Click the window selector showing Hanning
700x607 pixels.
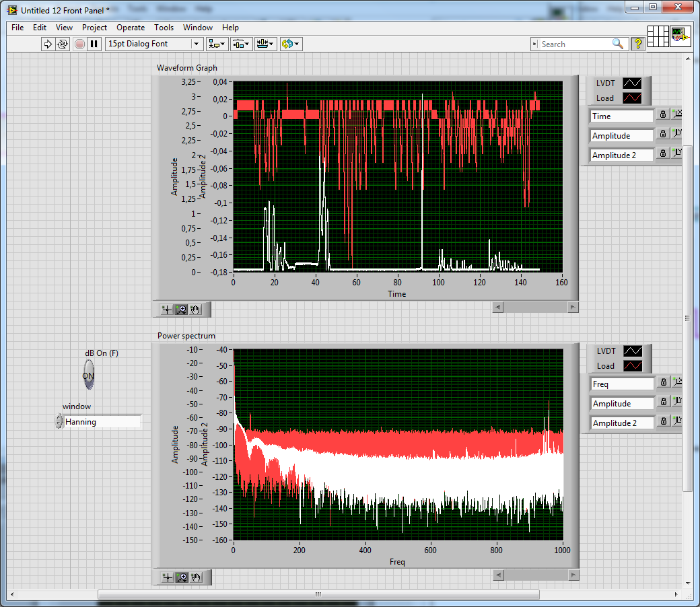[102, 422]
